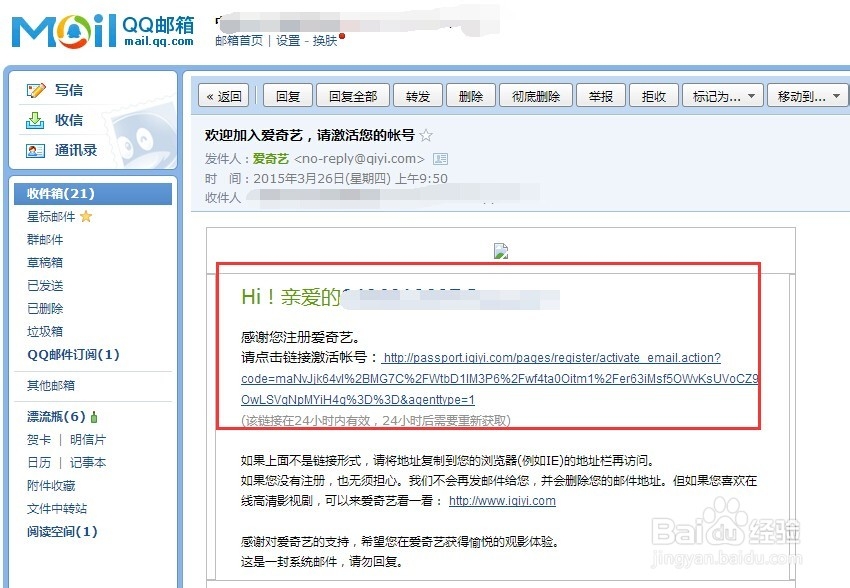Viewport: 850px width, 588px height.
Task: Open 贺卡 greeting cards link
Action: 39,440
